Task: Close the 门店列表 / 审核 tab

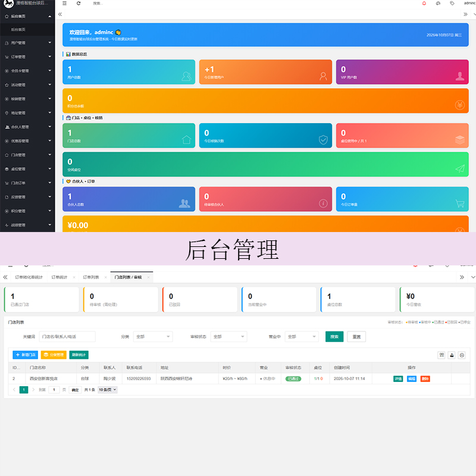Action: click(x=148, y=277)
